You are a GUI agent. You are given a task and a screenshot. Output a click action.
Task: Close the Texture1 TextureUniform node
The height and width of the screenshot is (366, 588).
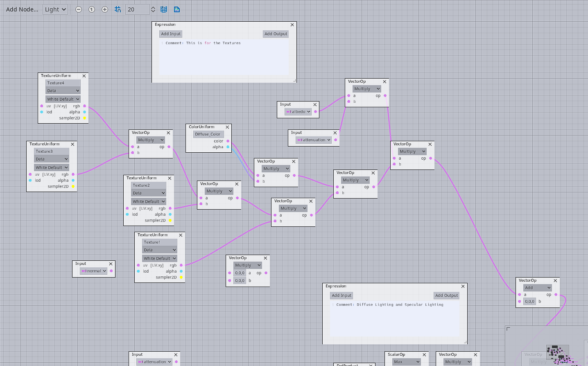pyautogui.click(x=181, y=235)
